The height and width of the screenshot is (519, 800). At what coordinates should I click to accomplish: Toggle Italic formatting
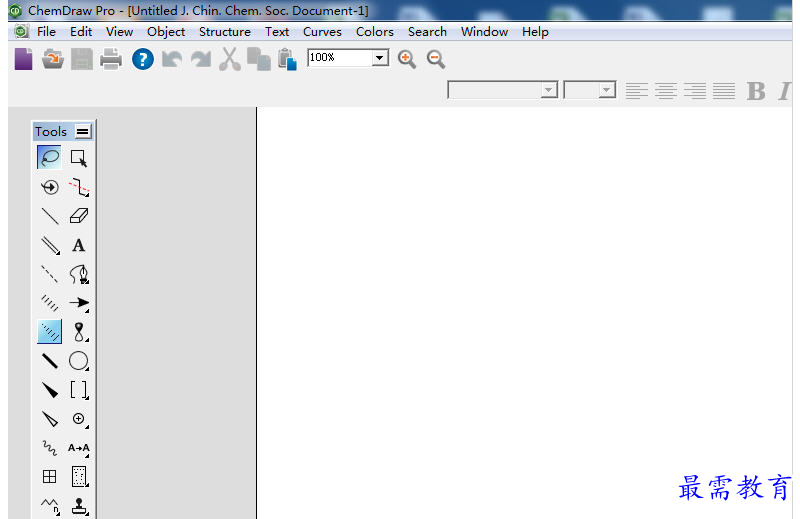point(784,91)
